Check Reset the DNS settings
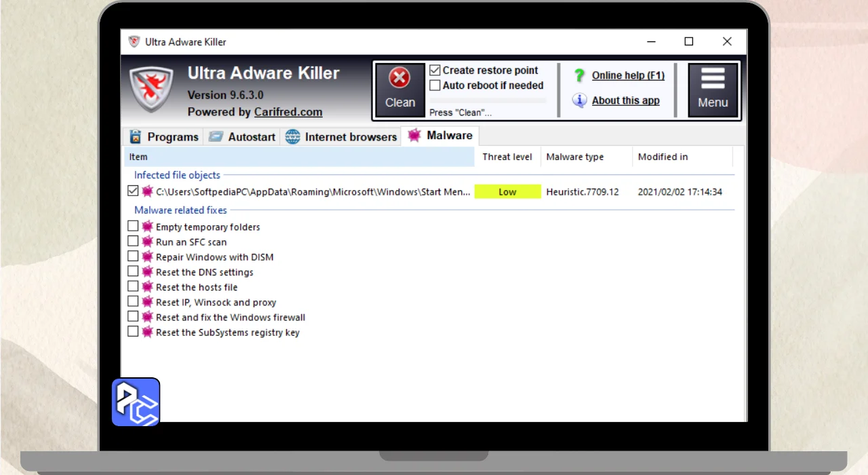Screen dimensions: 868x475 pyautogui.click(x=133, y=271)
